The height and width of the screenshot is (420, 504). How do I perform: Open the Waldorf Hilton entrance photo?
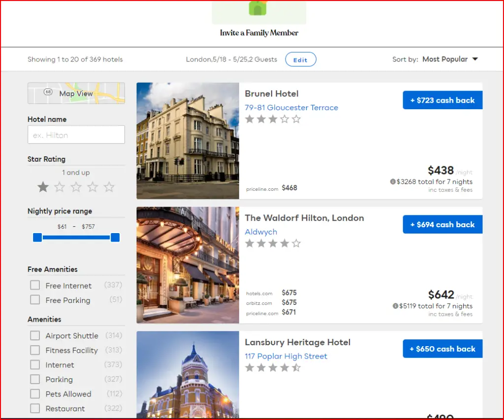pyautogui.click(x=188, y=265)
